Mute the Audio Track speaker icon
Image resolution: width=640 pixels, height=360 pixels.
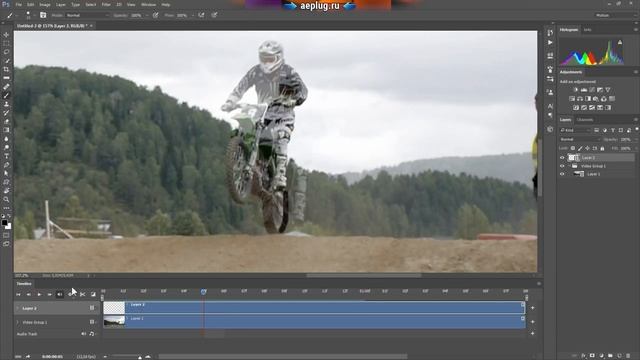[84, 334]
